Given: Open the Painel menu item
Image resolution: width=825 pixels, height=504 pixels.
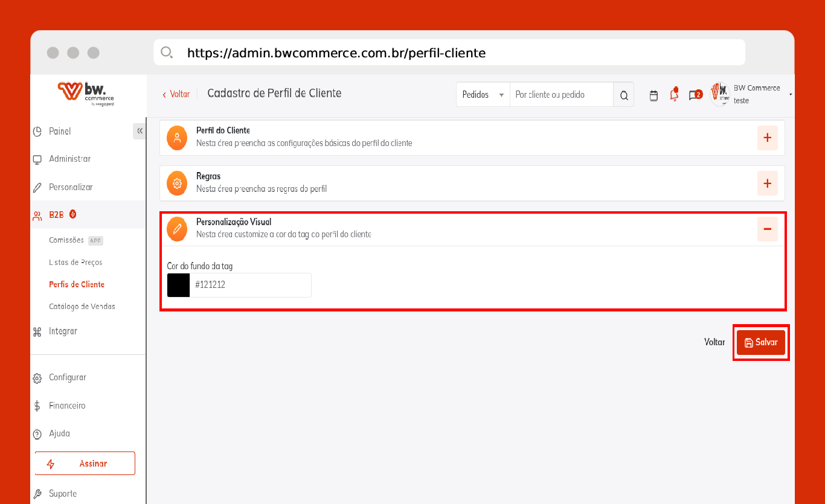Looking at the screenshot, I should click(60, 132).
